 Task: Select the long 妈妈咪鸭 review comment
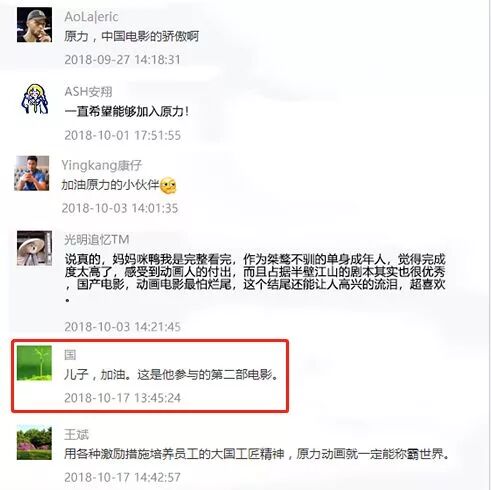coord(255,277)
